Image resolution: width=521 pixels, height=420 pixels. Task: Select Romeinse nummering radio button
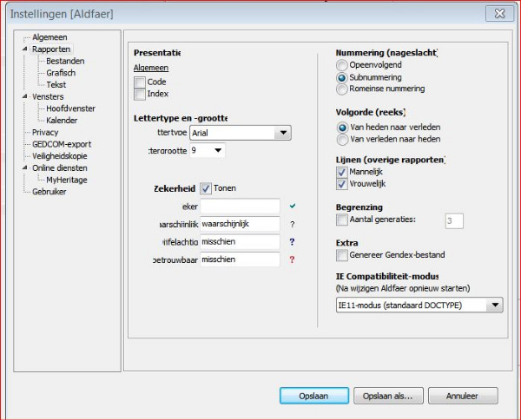[x=342, y=89]
